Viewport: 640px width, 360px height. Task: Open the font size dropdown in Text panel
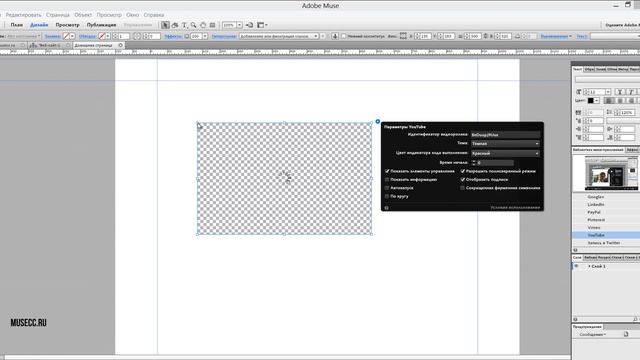pyautogui.click(x=608, y=92)
